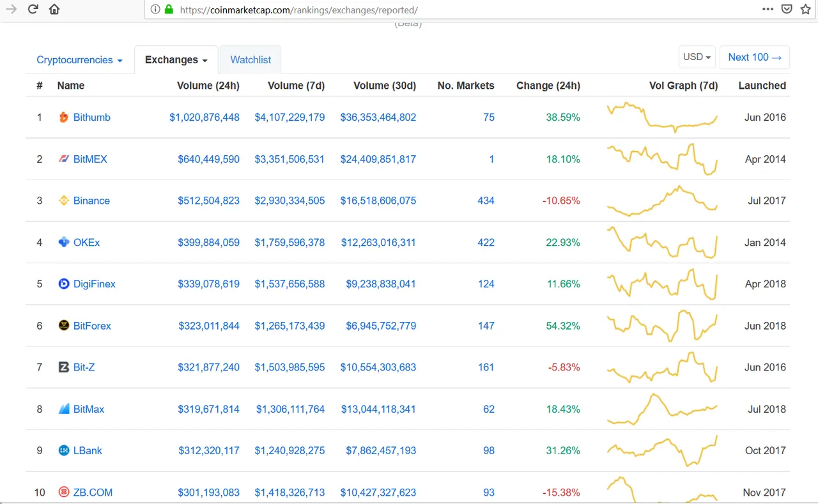Click LBank 30d volume $7,862,457,193
The height and width of the screenshot is (504, 818).
click(381, 450)
